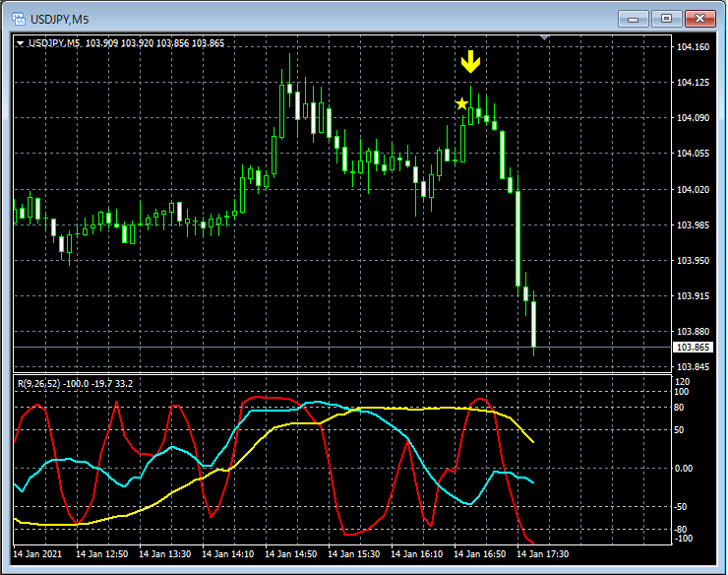This screenshot has height=575, width=728.
Task: Click the gray chart shift triangle marker
Action: point(547,38)
